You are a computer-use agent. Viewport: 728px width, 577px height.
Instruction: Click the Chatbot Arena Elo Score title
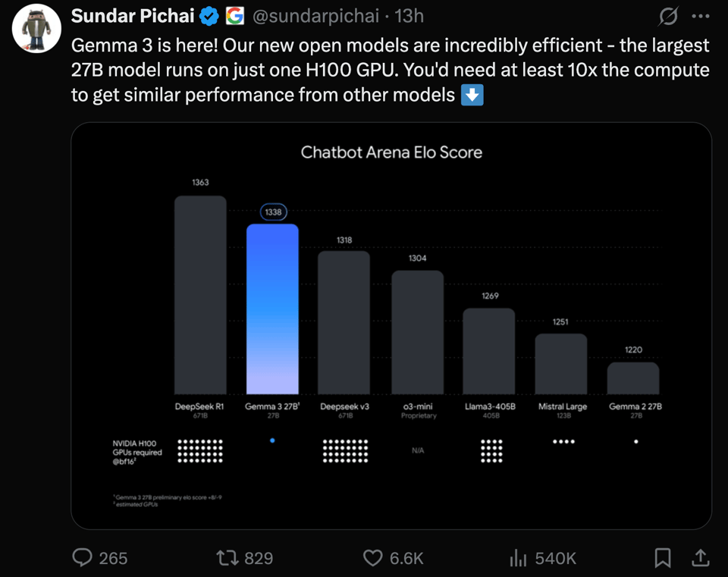tap(391, 152)
